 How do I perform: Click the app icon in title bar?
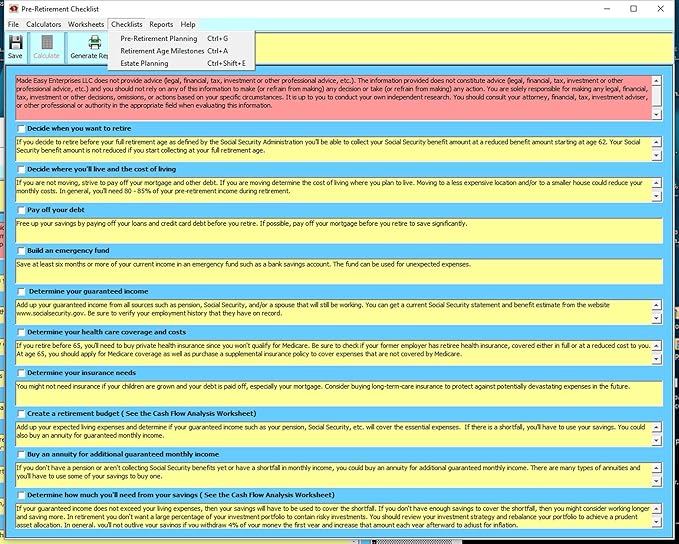13,9
